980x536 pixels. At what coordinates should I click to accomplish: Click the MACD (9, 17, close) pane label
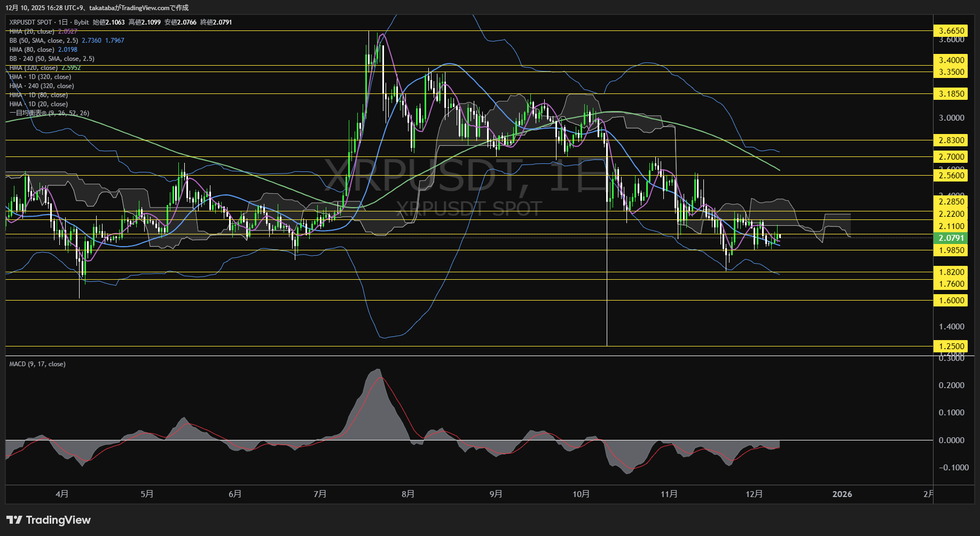[37, 364]
